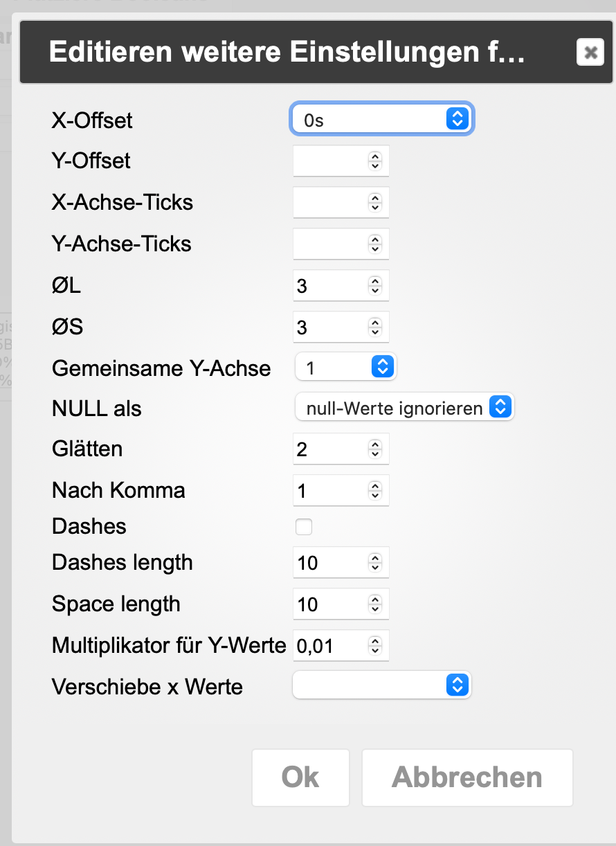Click the X-Achse-Ticks stepper arrows
The image size is (616, 846).
click(375, 203)
